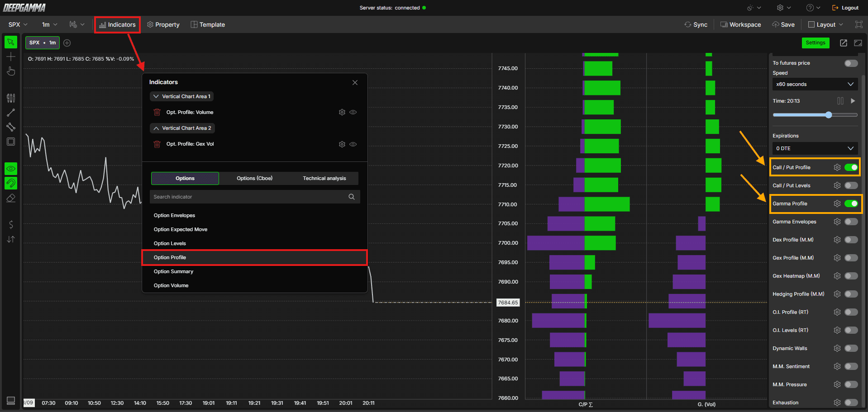Toggle visibility of Opt. Profile: Gex Vol
This screenshot has height=412, width=868.
[353, 144]
